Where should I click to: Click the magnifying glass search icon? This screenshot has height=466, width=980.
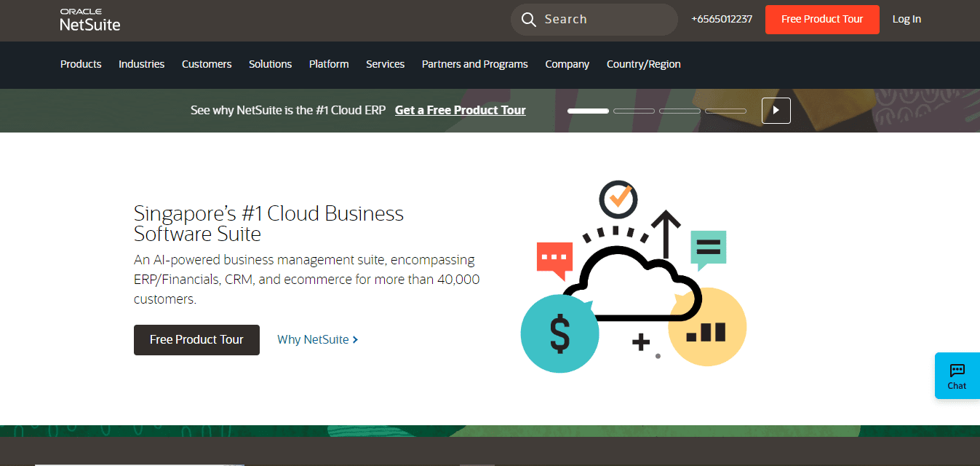[x=528, y=19]
